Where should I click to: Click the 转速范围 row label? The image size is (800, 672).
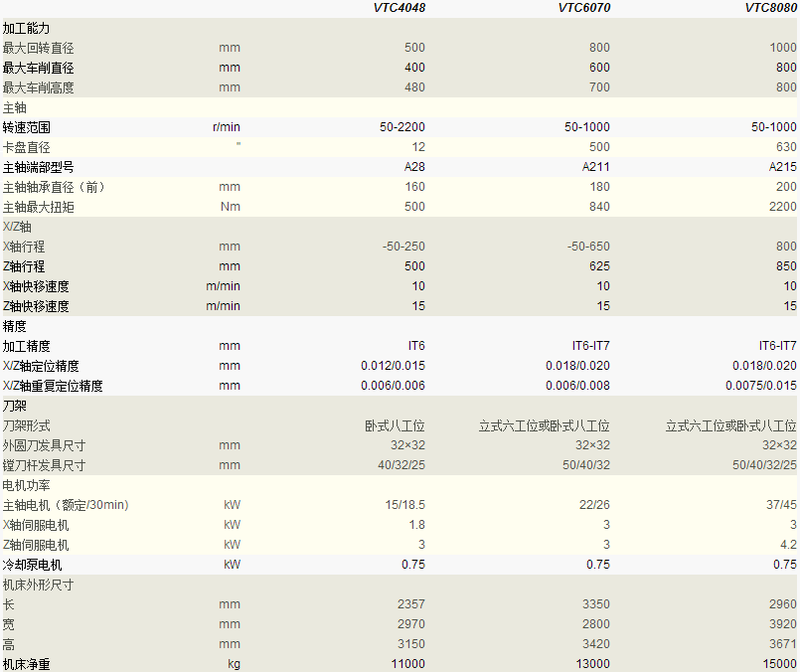point(26,127)
